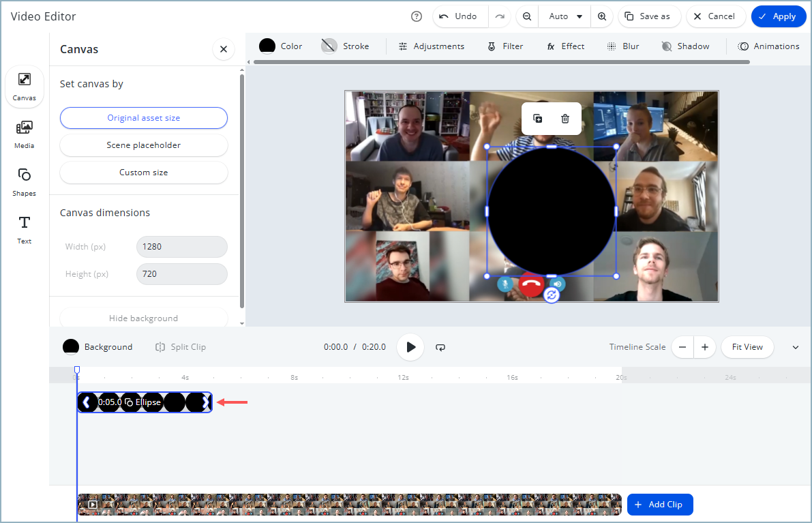Select Custom size canvas option
This screenshot has width=812, height=523.
point(144,173)
